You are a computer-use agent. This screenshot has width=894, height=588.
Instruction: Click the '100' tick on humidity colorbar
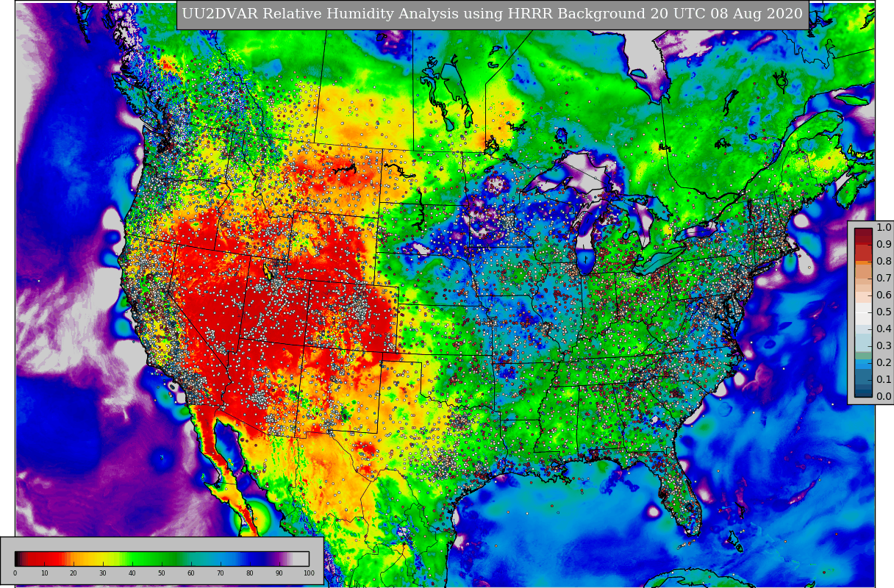309,573
